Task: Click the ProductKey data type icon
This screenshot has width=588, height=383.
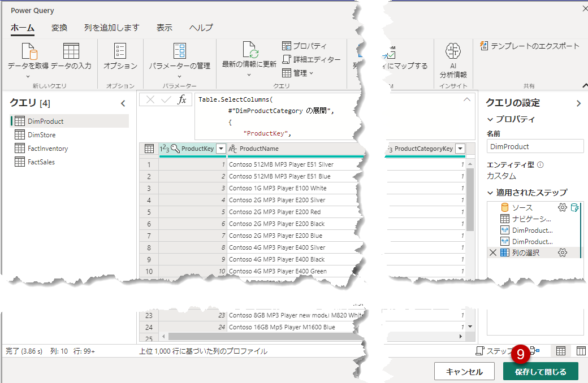Action: [x=165, y=149]
